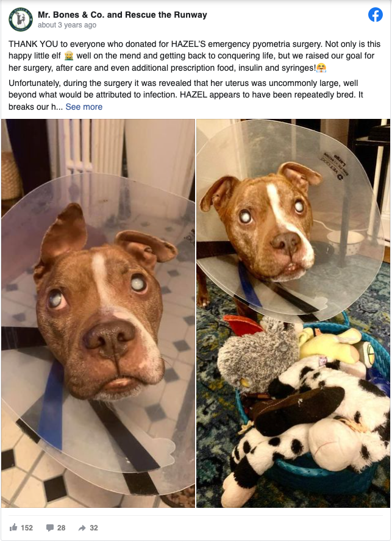Click the 152 likes count
This screenshot has width=392, height=542.
pos(27,528)
